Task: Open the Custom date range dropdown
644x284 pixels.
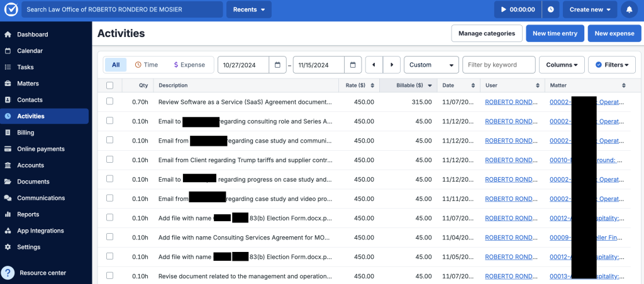Action: [431, 65]
